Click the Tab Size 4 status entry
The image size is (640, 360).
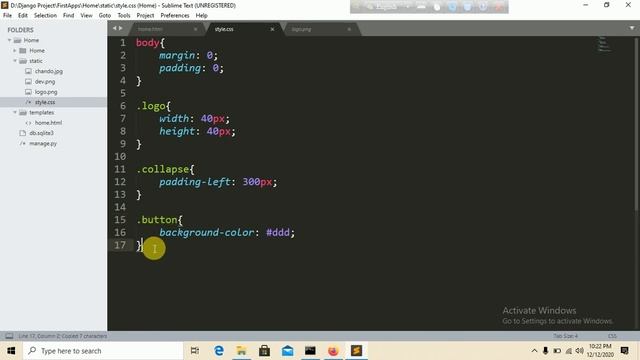tap(565, 336)
